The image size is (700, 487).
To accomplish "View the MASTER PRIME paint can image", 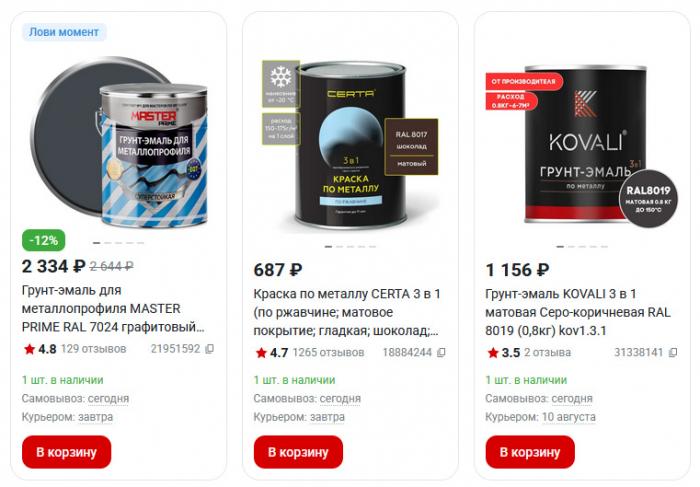I will coord(120,142).
